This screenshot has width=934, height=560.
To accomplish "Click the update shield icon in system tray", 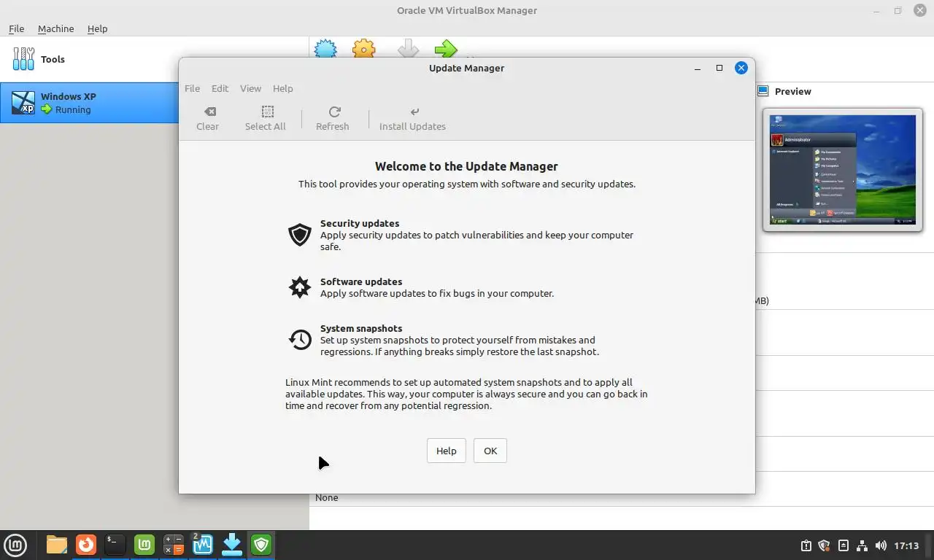I will coord(825,545).
